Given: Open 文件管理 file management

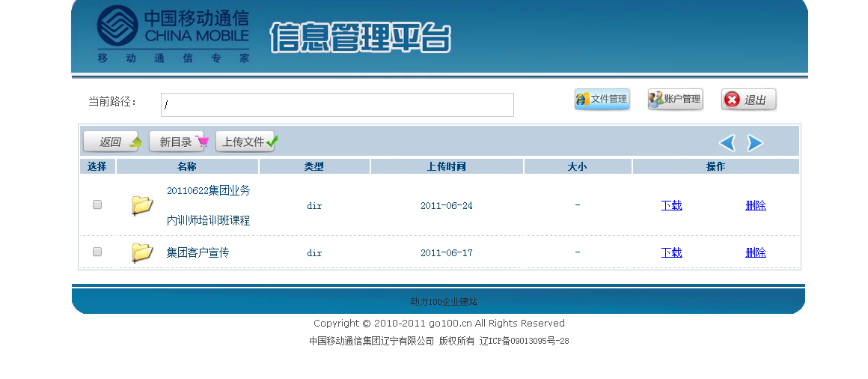Looking at the screenshot, I should [602, 99].
